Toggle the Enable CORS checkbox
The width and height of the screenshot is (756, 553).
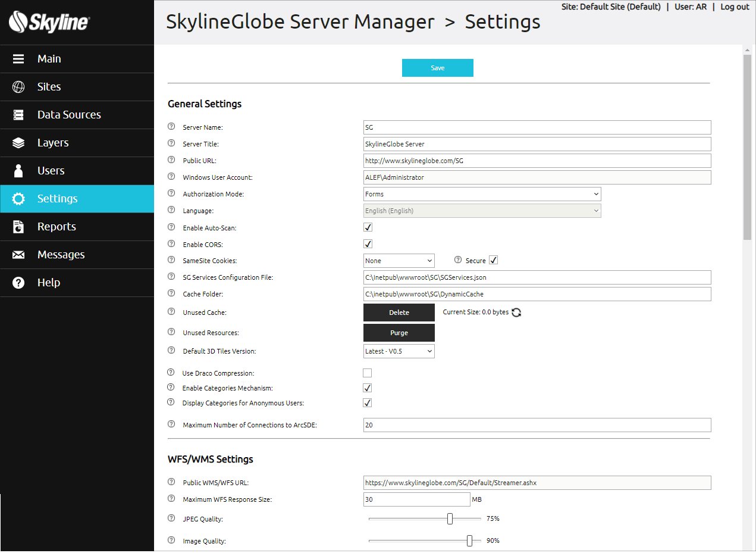click(x=368, y=244)
